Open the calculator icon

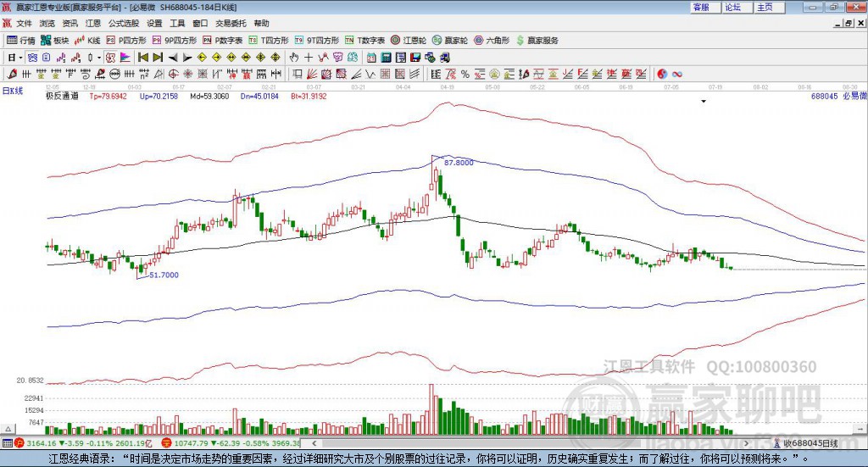click(x=386, y=58)
